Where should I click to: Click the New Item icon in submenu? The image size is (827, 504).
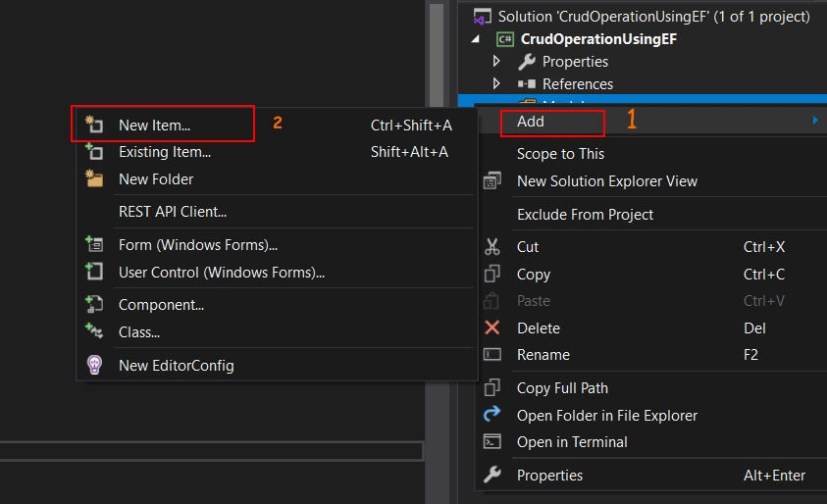[x=94, y=125]
